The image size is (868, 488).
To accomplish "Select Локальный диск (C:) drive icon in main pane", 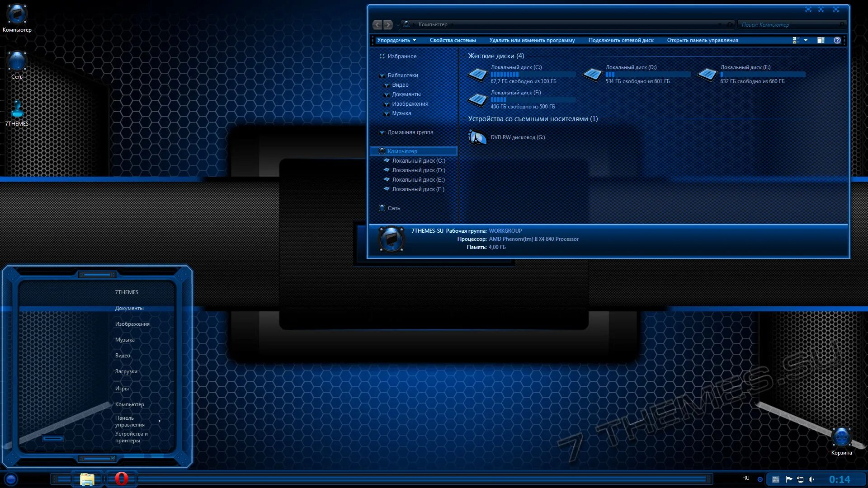I will (x=477, y=74).
